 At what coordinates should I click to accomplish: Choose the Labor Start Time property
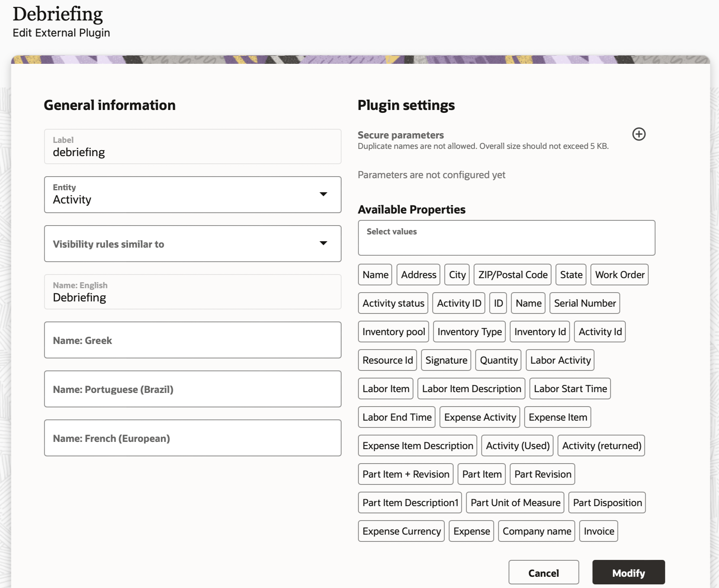(570, 389)
